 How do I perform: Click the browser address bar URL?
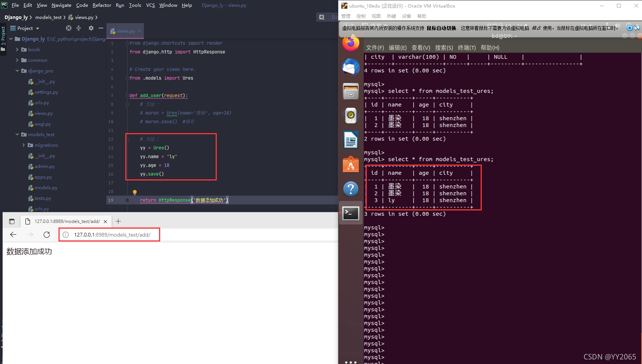click(112, 235)
